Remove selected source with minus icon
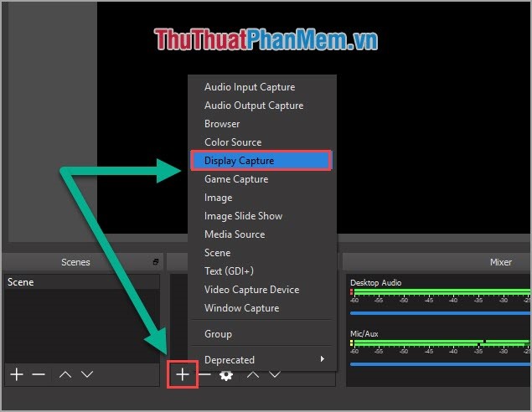 [204, 374]
